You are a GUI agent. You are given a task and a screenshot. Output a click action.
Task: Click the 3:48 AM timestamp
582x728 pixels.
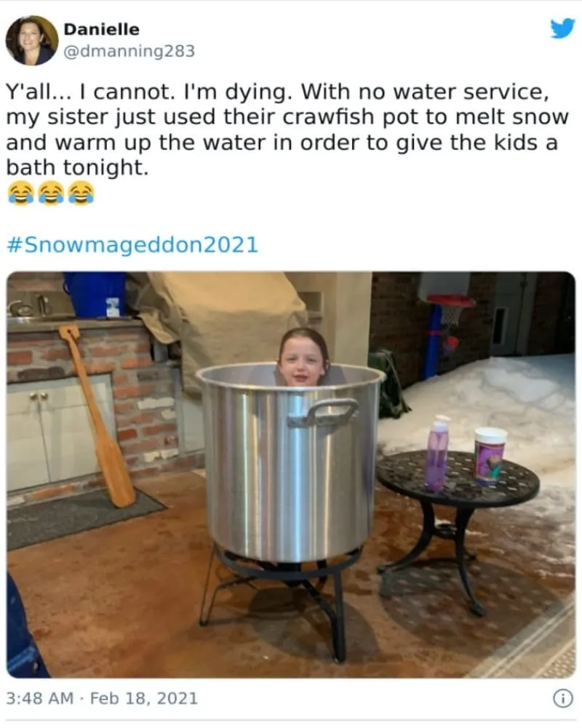click(40, 698)
